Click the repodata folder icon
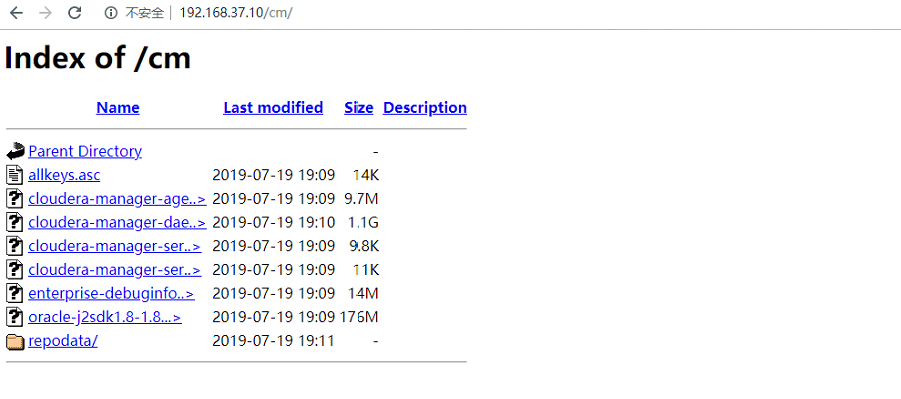 point(16,342)
